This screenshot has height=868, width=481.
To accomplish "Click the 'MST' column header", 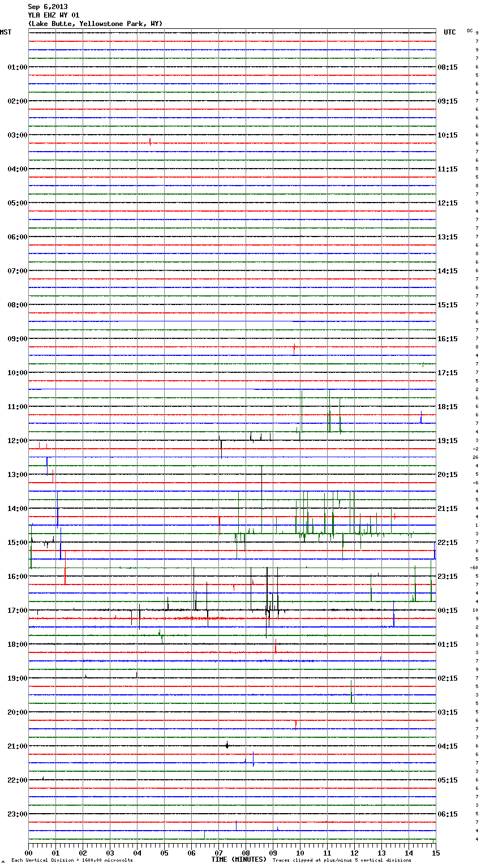I will coord(6,32).
